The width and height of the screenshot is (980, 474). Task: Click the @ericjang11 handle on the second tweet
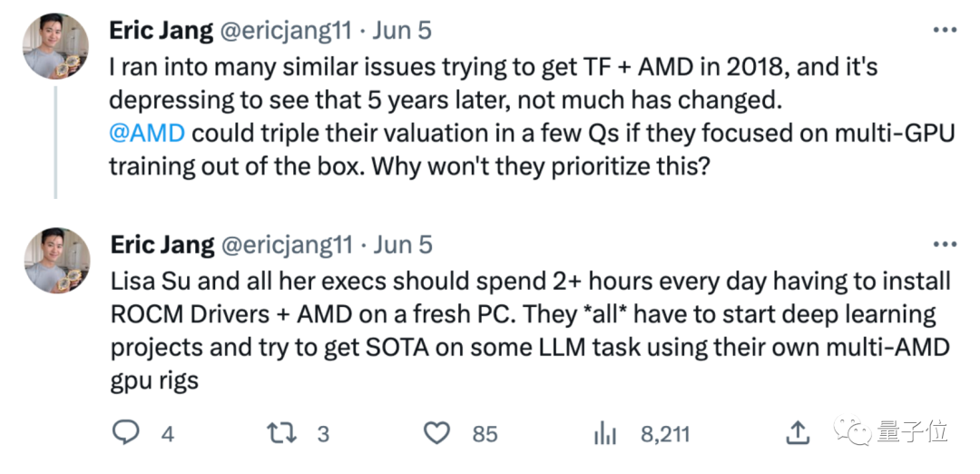[x=283, y=244]
